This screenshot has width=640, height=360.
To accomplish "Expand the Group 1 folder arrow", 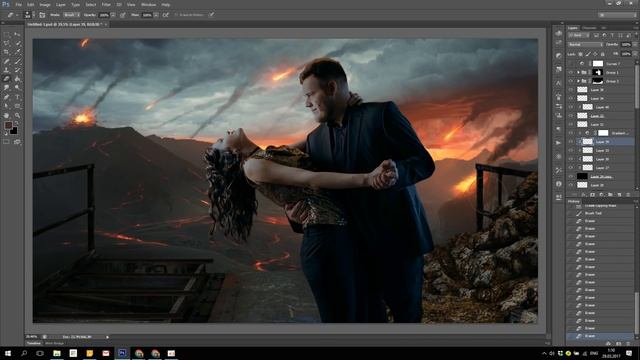I will coord(578,73).
